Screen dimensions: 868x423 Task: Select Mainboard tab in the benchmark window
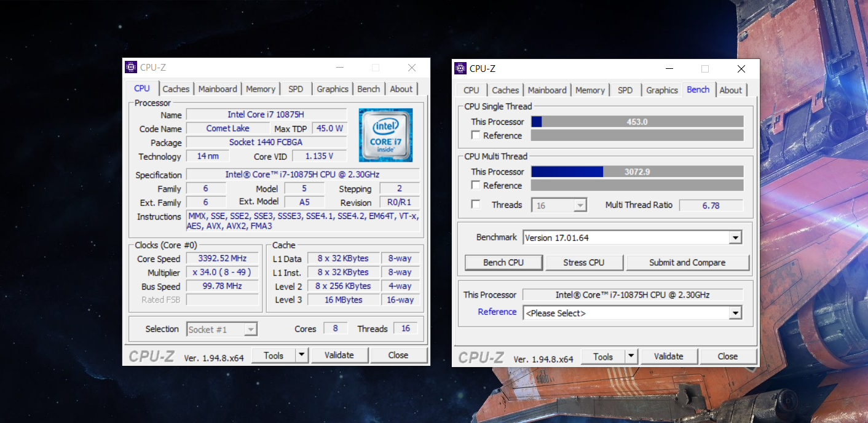[547, 90]
